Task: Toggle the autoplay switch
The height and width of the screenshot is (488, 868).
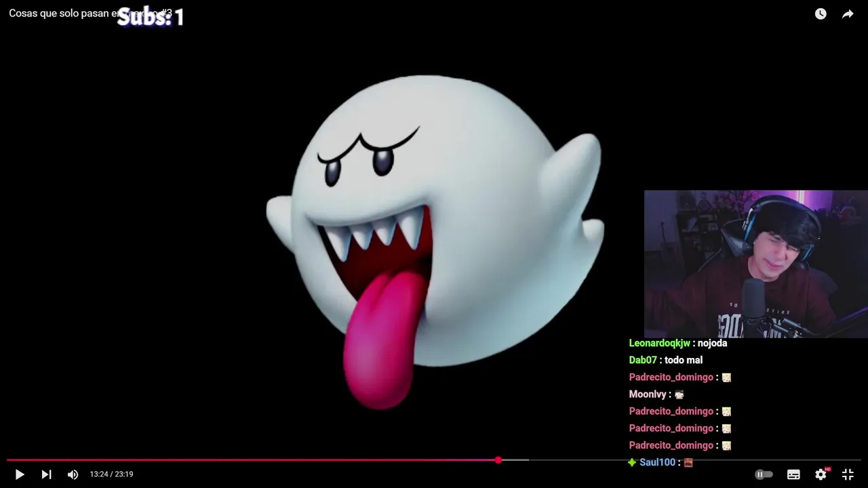Action: [x=764, y=474]
